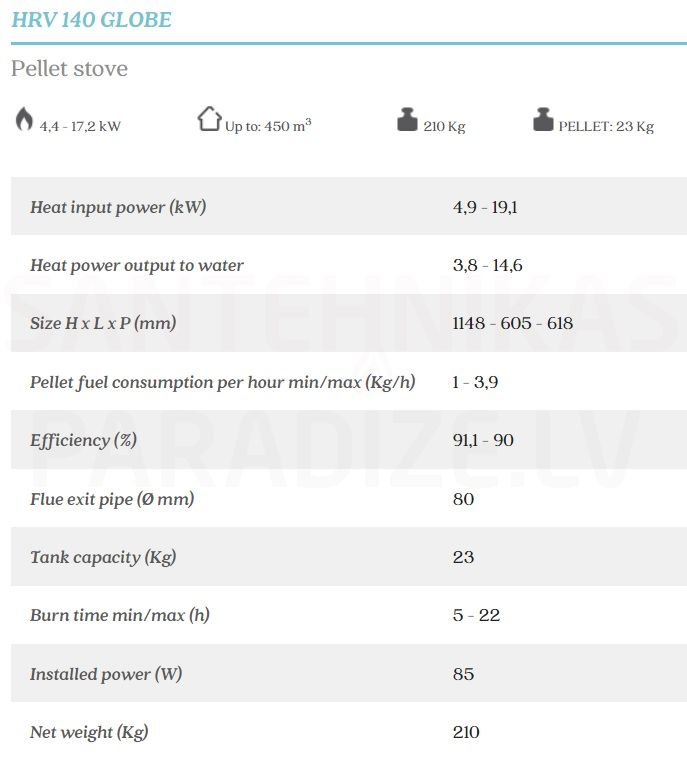Click the PELLET: 23 Kg label
This screenshot has height=759, width=687.
click(606, 126)
